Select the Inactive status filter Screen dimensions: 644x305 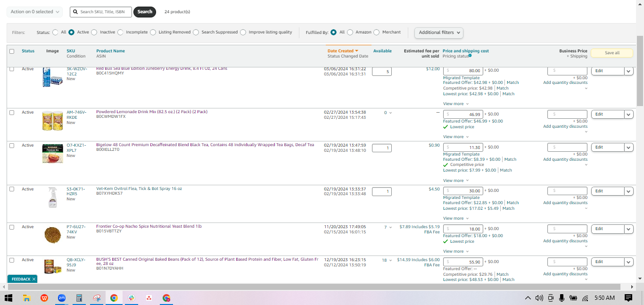coord(94,33)
